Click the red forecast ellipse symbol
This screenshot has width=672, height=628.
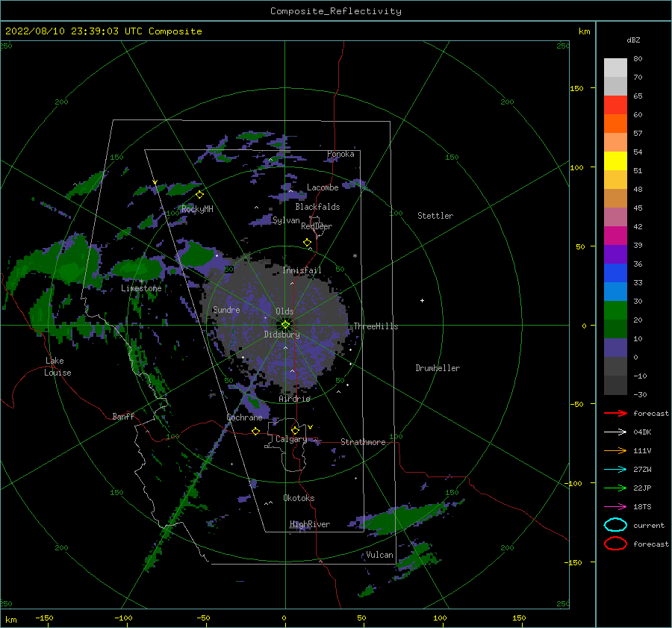tap(615, 544)
